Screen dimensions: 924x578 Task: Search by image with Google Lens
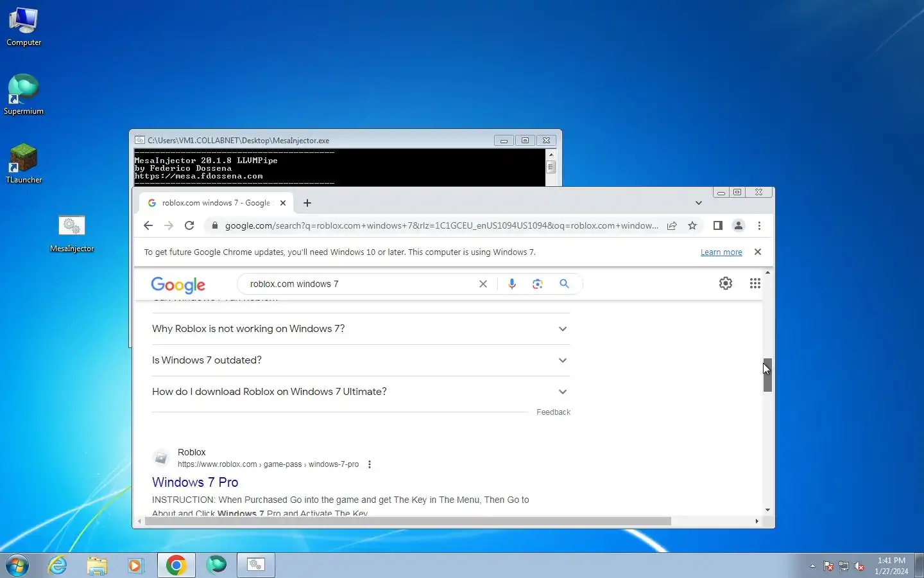coord(538,284)
